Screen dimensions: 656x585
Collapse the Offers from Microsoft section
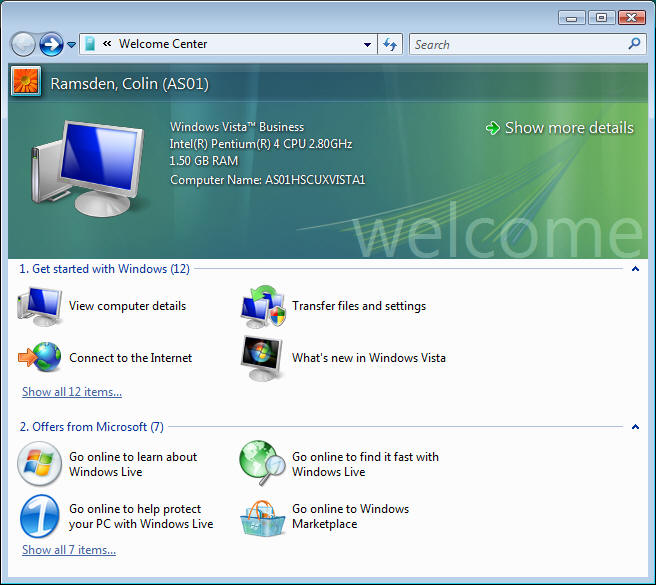(635, 427)
